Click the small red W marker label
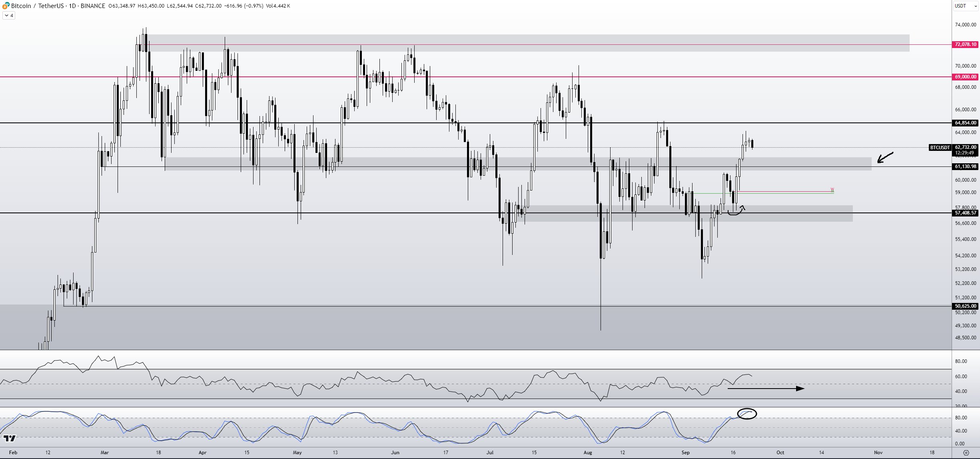980x459 pixels. point(832,190)
